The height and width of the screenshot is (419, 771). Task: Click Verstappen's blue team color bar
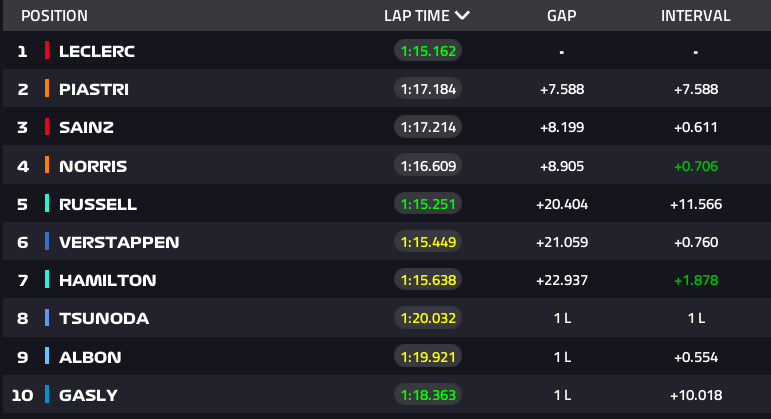coord(47,242)
